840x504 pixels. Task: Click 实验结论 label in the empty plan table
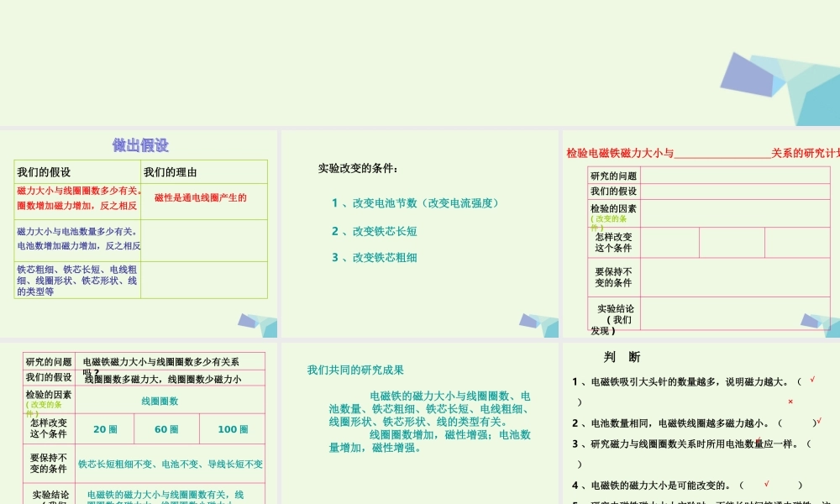[x=616, y=309]
